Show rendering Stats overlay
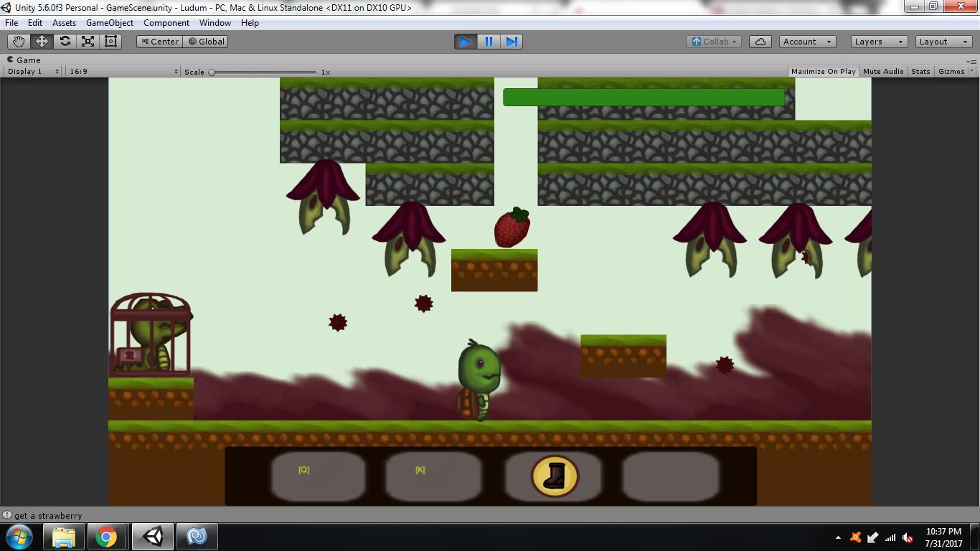This screenshot has height=551, width=980. click(x=920, y=71)
